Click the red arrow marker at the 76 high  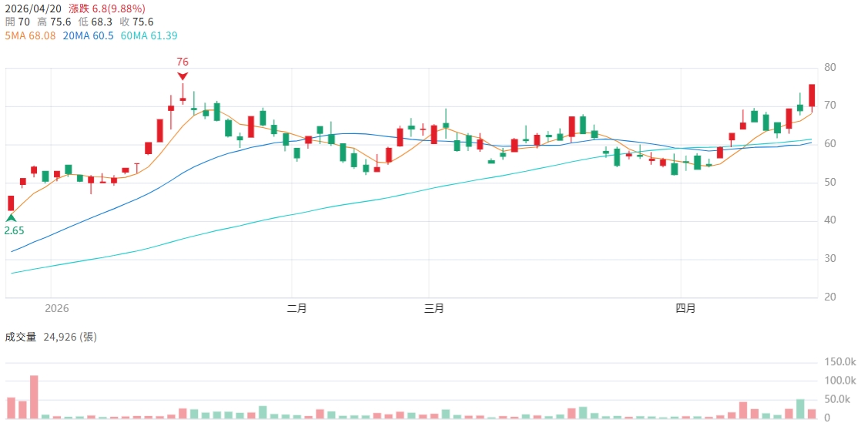click(183, 76)
